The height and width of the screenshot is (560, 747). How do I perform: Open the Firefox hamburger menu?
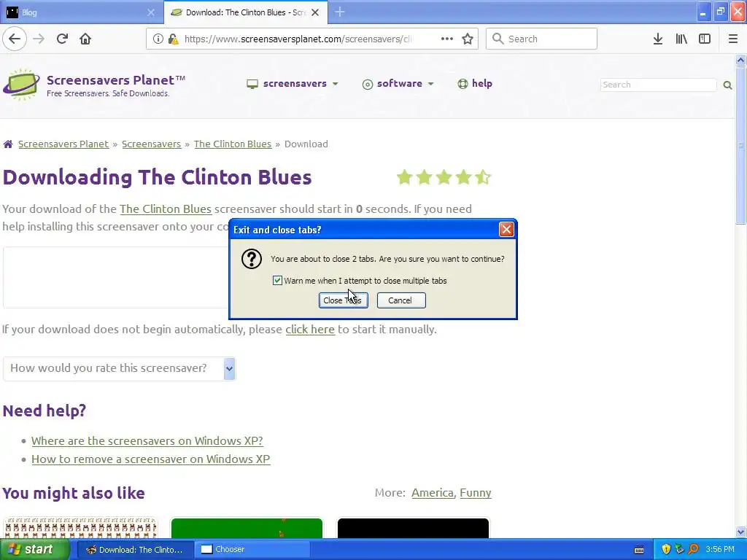click(732, 39)
